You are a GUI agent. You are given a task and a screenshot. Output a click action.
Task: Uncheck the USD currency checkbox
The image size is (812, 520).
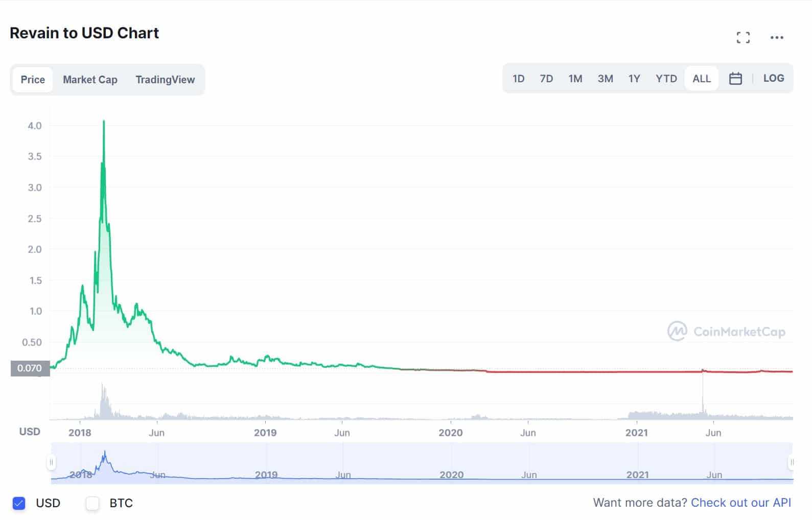click(x=19, y=503)
